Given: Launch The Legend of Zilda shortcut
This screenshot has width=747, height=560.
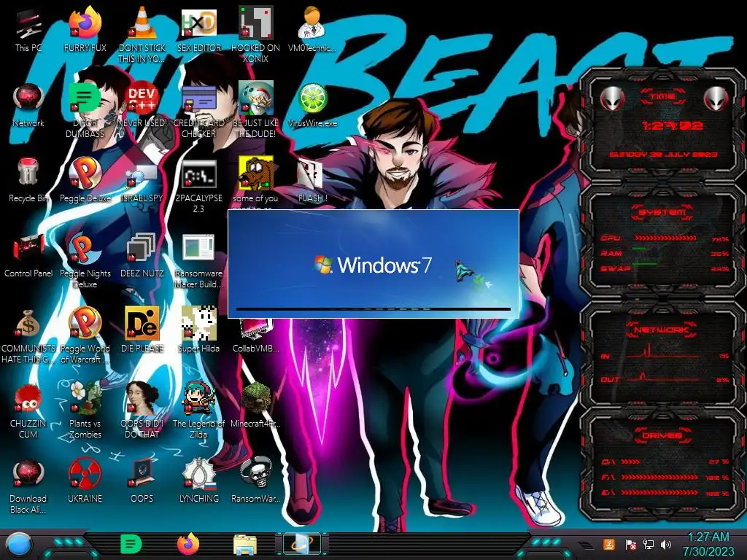Looking at the screenshot, I should 198,411.
